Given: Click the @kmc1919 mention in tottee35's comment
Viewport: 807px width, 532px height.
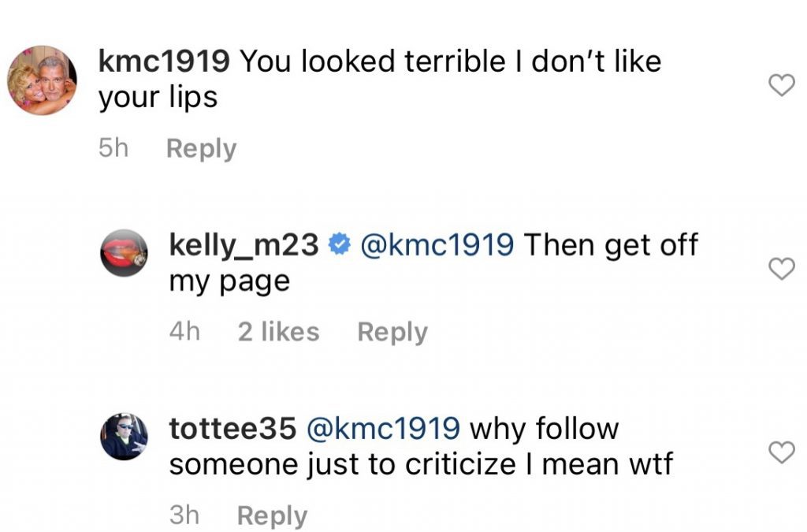Looking at the screenshot, I should coord(383,428).
